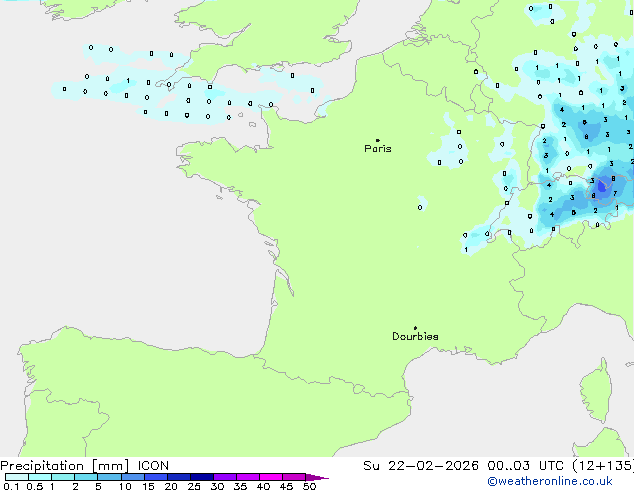634x490 pixels.
Task: Pick the 40–45 mm magenta legend swatch
Action: point(271,477)
